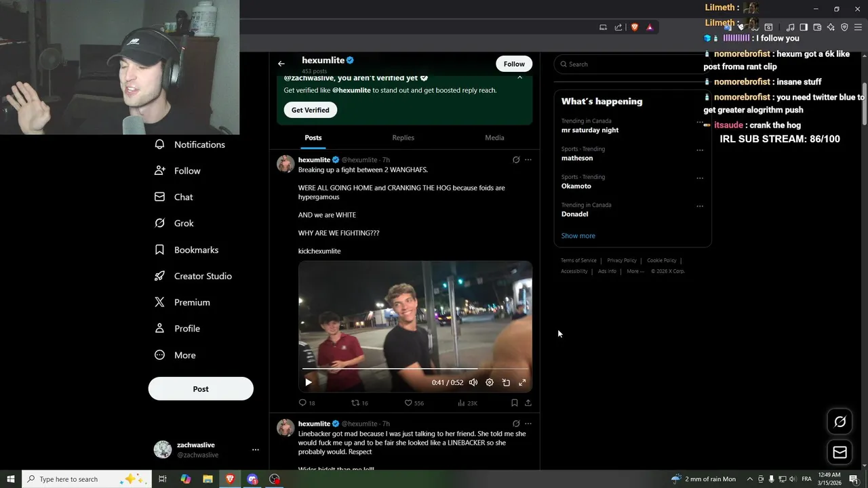Open Cookie Policy footer link

point(662,260)
